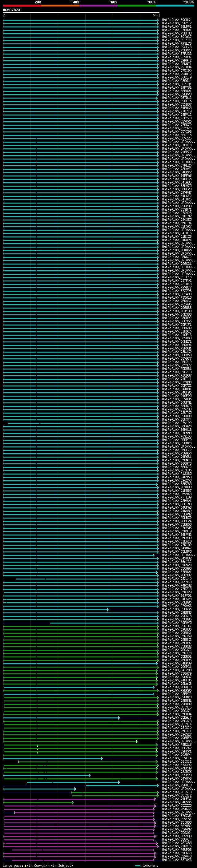Select the UniRef100_A8B2L6 label

click(176, 745)
